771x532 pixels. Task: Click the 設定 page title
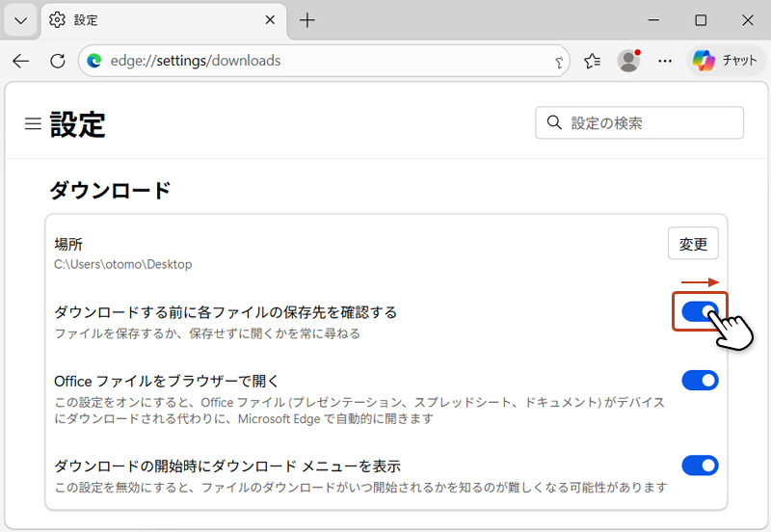77,124
